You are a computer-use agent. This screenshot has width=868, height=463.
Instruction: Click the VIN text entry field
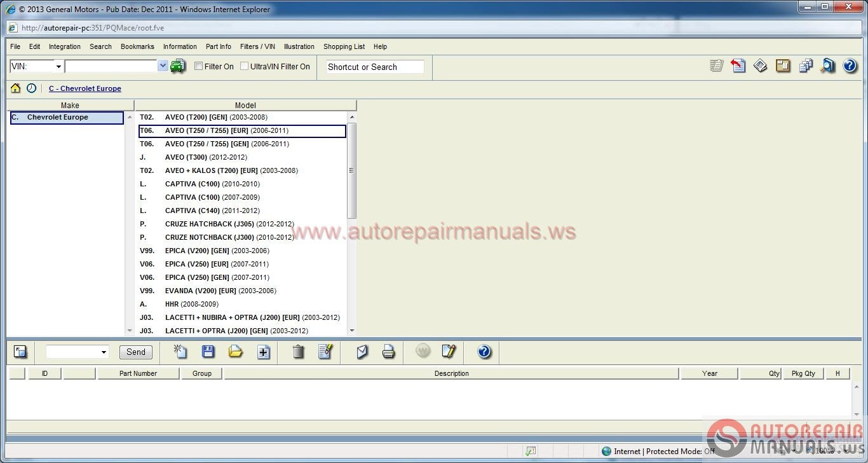tap(111, 66)
